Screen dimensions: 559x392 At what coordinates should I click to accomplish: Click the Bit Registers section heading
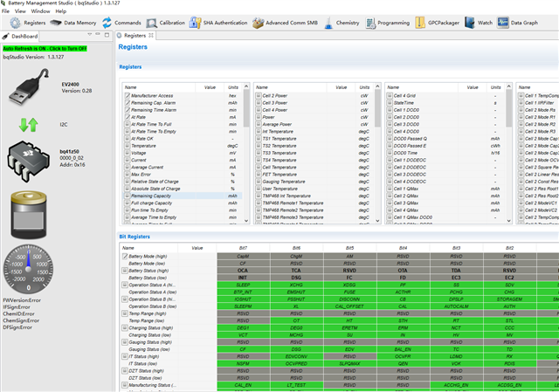point(135,237)
